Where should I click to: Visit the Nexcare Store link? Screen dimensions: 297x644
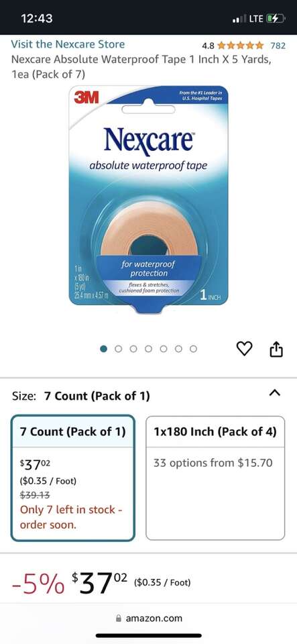68,44
